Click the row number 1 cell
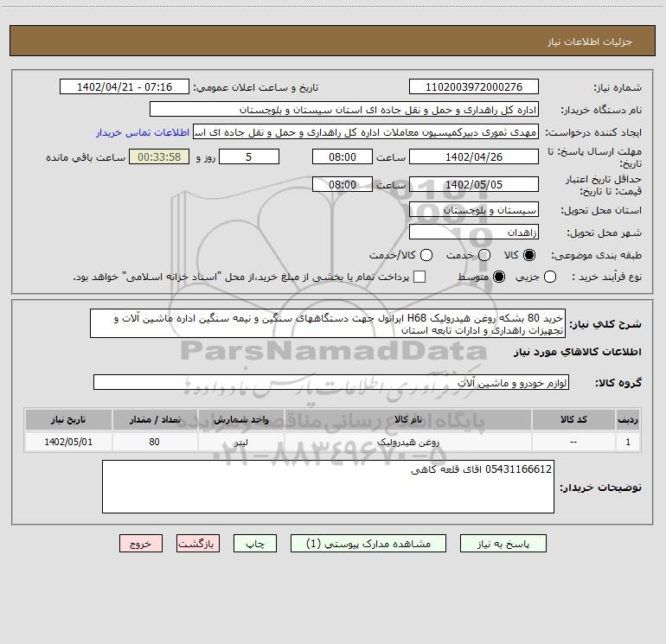Viewport: 666px width, 644px height. [x=628, y=442]
